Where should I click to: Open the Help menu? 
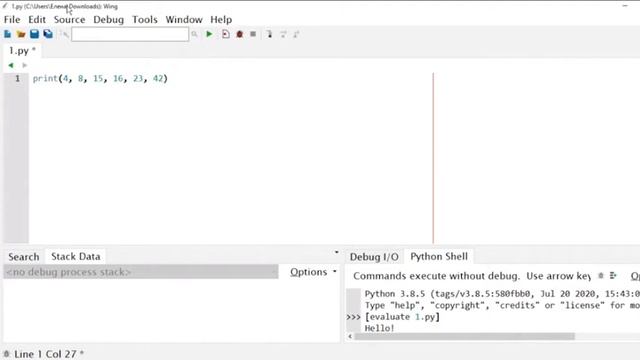(221, 20)
